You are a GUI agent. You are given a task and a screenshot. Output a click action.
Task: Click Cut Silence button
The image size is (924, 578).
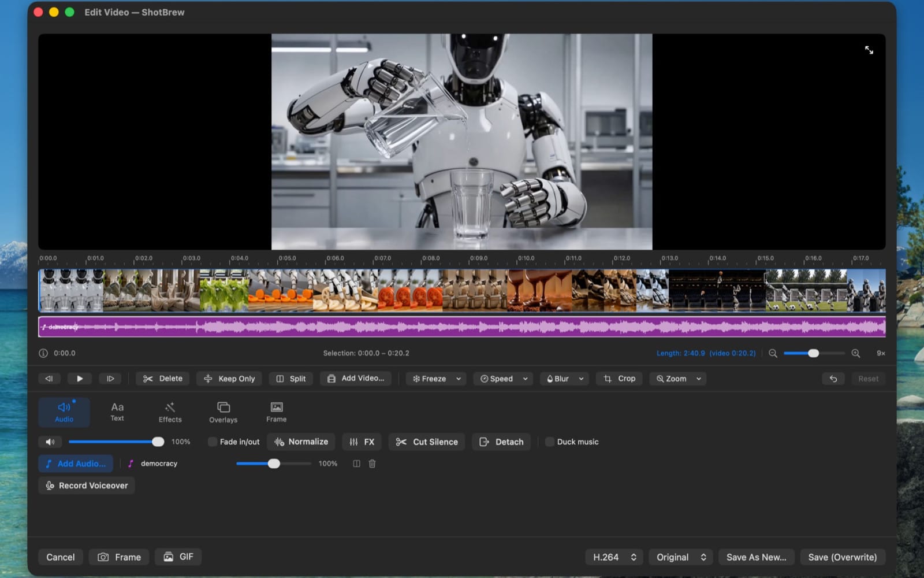tap(426, 442)
